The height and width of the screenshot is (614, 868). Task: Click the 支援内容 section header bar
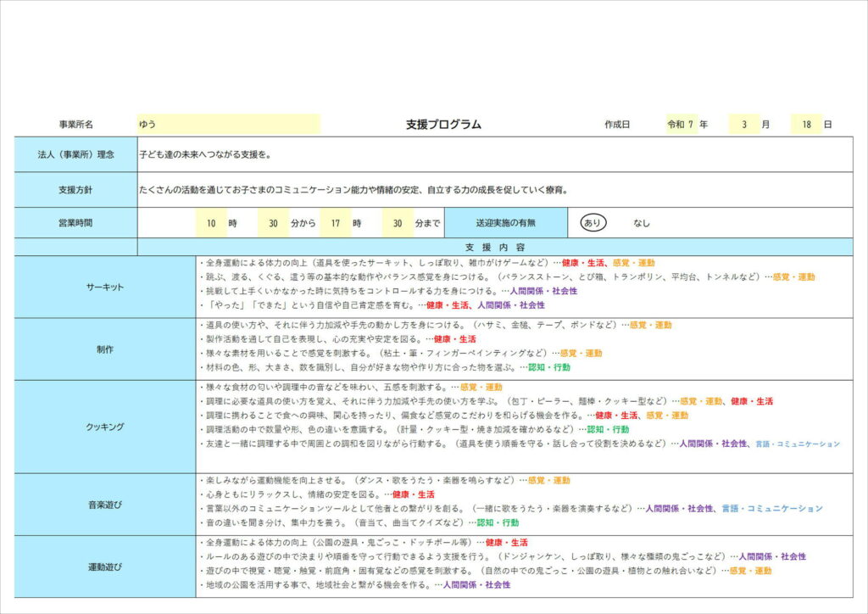(x=495, y=247)
